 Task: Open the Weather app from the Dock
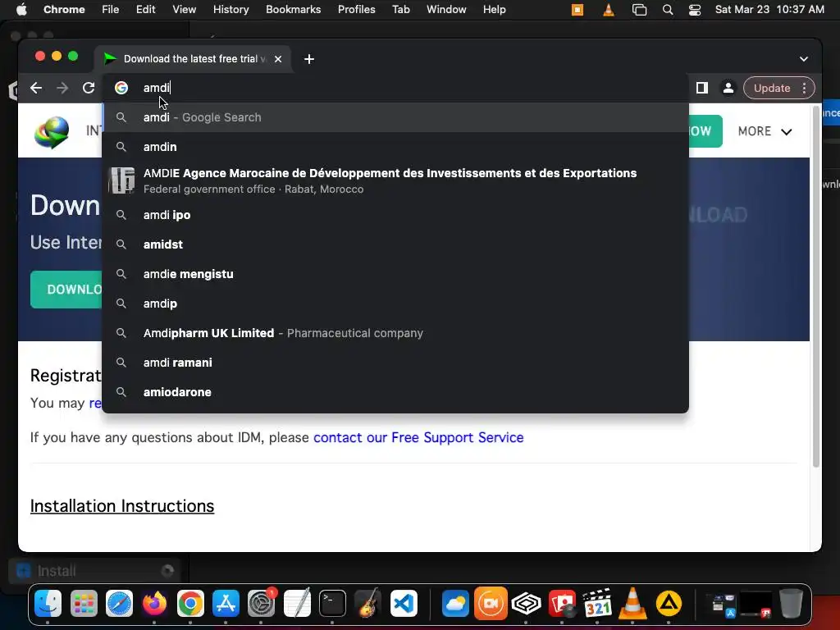point(454,605)
